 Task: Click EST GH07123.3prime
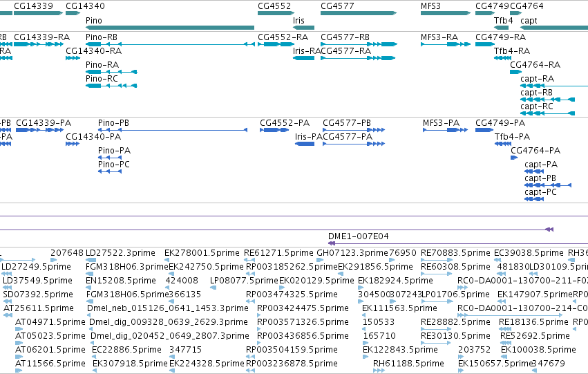click(x=320, y=259)
